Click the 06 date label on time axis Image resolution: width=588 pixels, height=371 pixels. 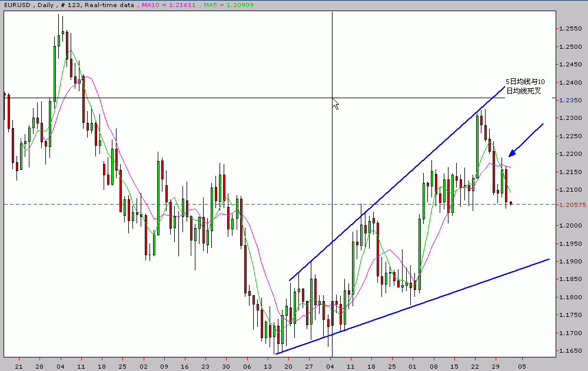pyautogui.click(x=247, y=366)
